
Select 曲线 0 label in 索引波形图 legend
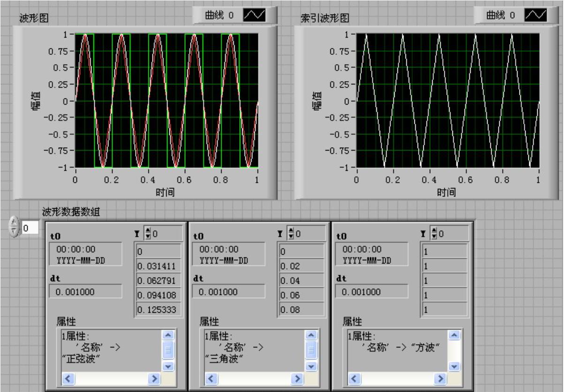(x=501, y=15)
